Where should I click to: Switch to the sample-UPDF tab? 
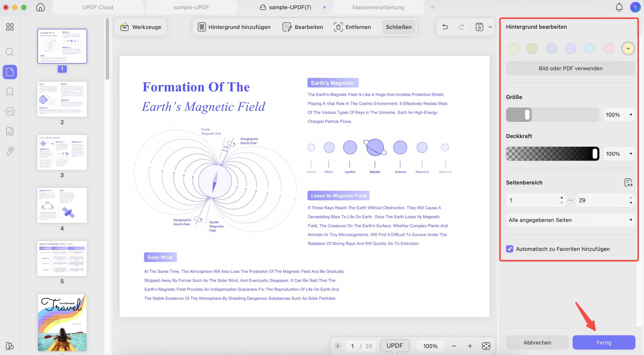pos(191,7)
